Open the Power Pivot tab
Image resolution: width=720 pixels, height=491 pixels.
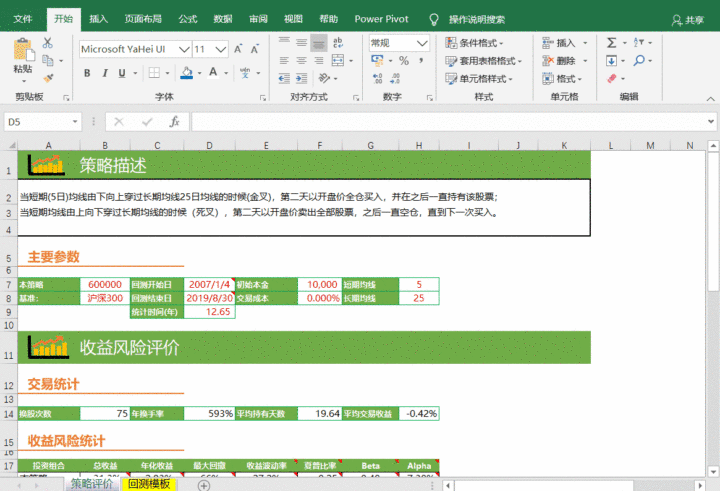point(381,19)
